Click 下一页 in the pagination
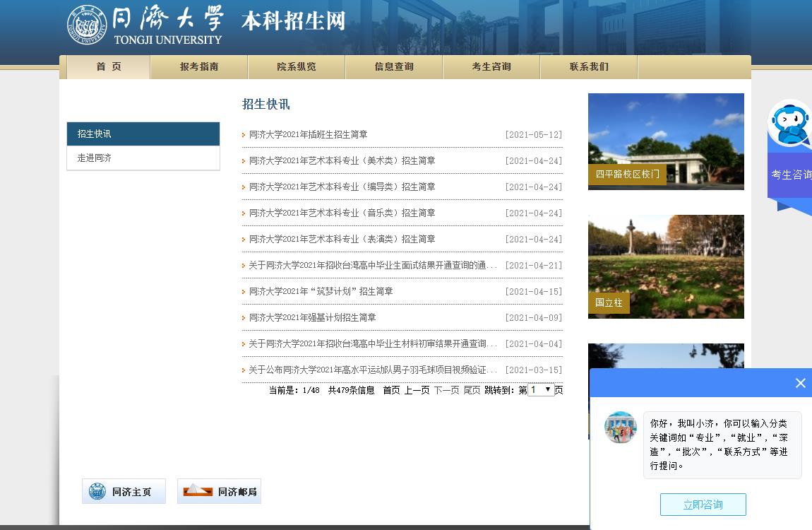This screenshot has width=812, height=530. [x=446, y=390]
